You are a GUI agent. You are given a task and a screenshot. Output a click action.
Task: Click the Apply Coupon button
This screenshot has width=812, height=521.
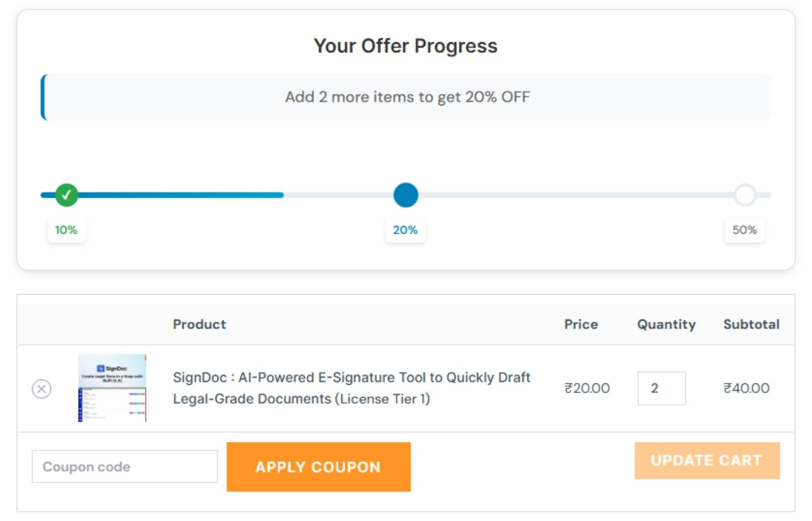click(318, 467)
